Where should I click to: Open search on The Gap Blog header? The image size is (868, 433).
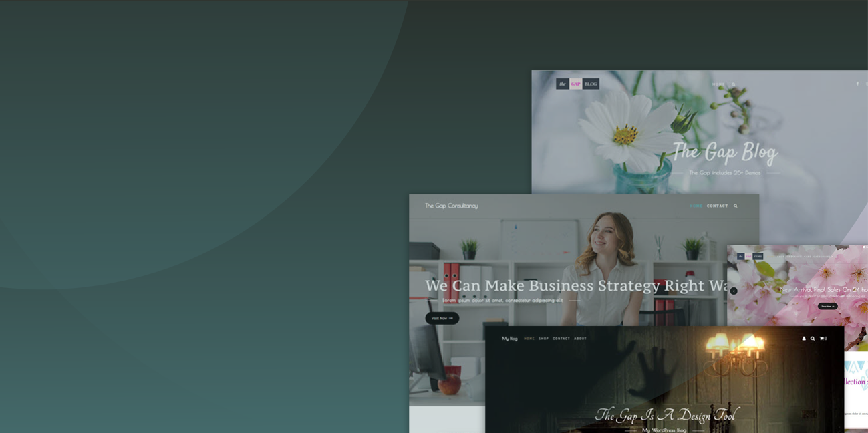tap(733, 84)
